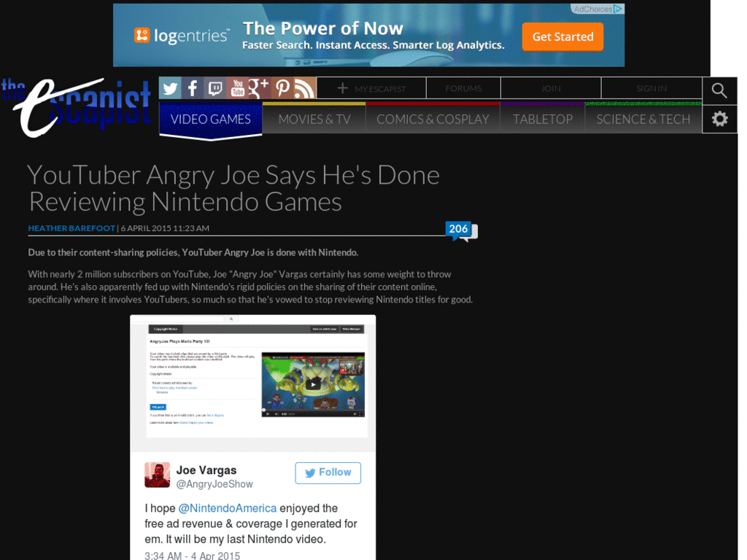This screenshot has height=560, width=747.
Task: Follow @AngryJoeShow on Twitter
Action: [328, 472]
